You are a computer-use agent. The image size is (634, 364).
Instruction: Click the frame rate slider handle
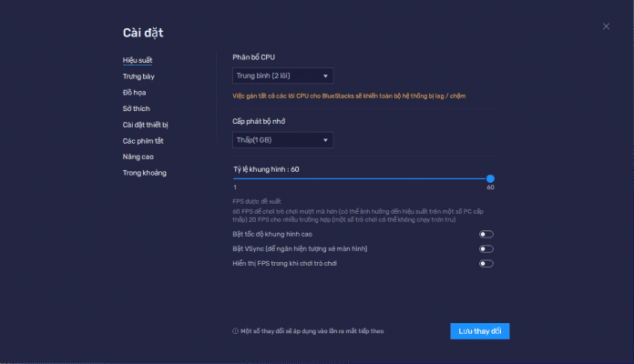[x=490, y=178]
